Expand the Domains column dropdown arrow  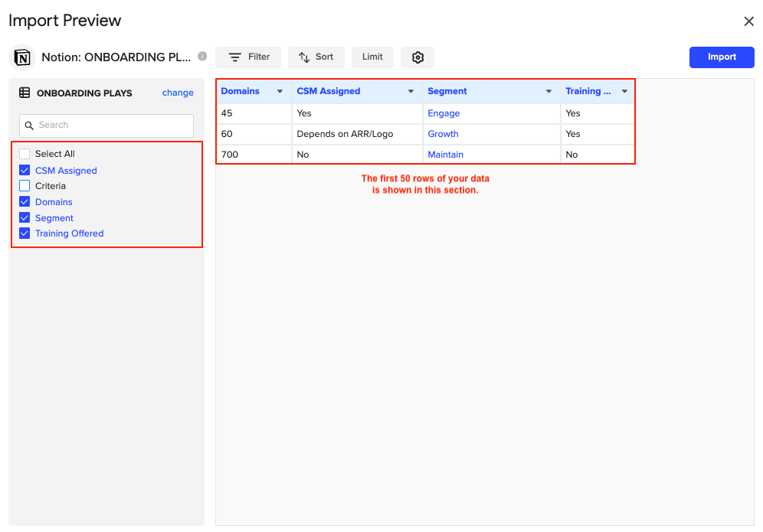(x=280, y=92)
